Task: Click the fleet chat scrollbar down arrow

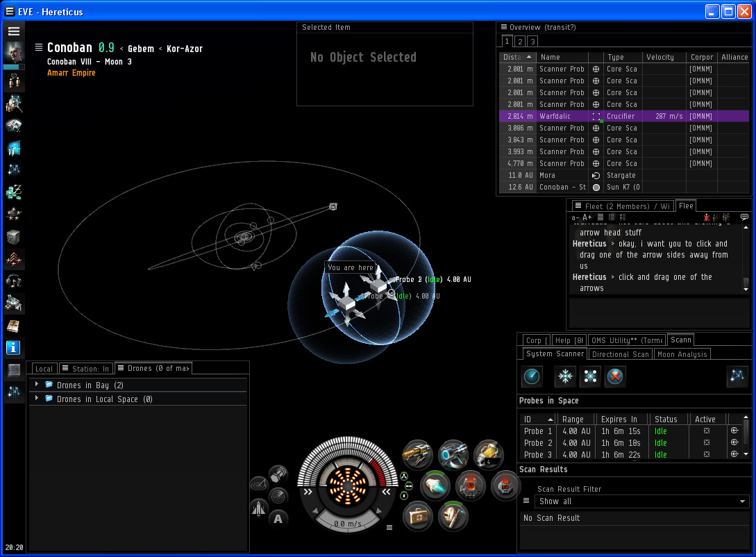Action: pos(746,290)
